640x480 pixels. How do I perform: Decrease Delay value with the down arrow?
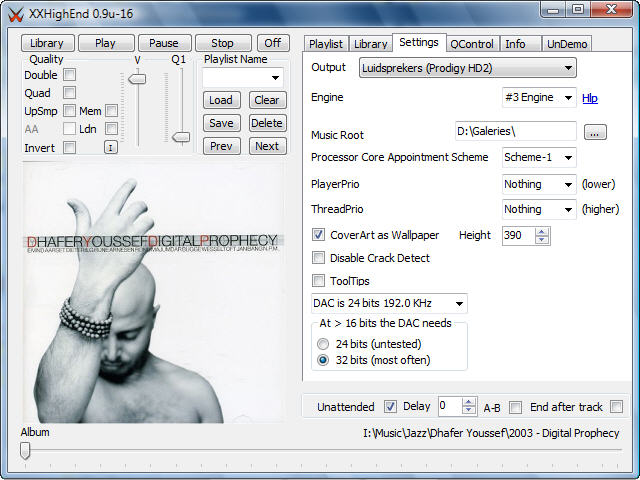(x=469, y=411)
